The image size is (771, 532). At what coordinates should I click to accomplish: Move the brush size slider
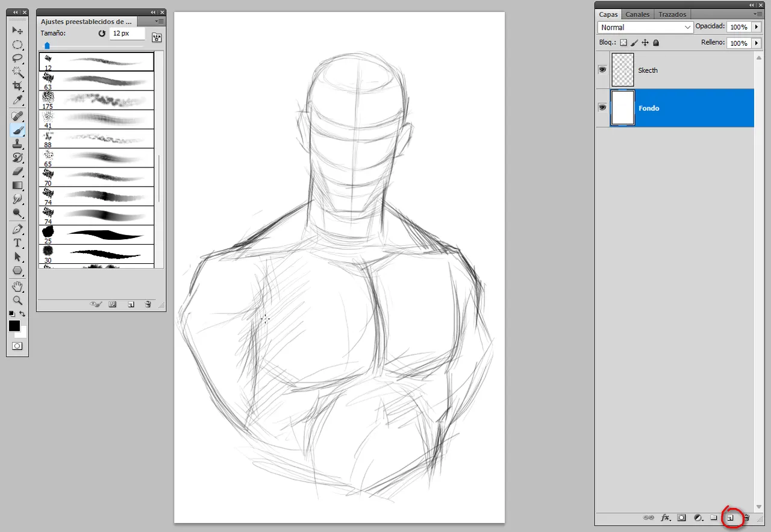point(47,45)
